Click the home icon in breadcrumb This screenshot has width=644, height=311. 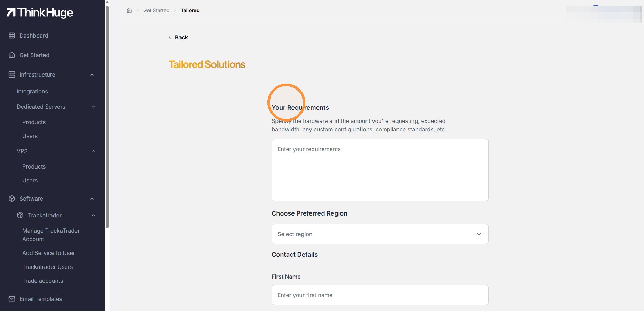129,10
